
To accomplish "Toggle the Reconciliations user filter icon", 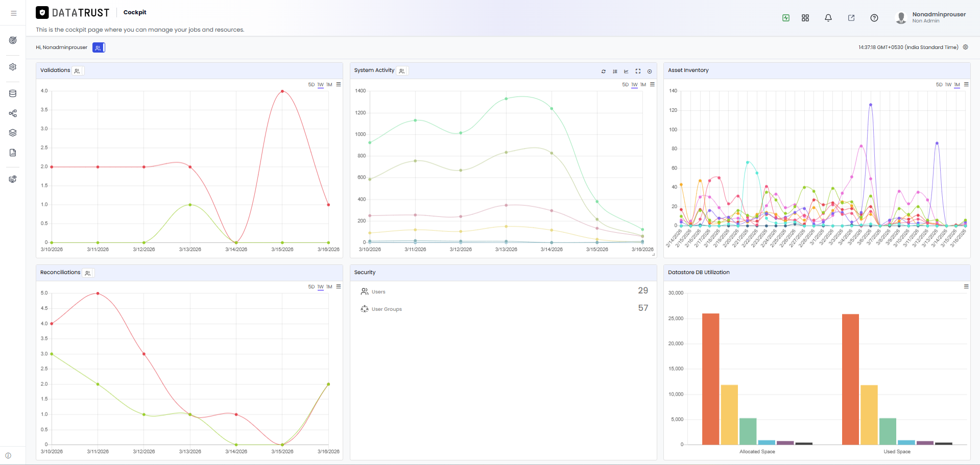I will pyautogui.click(x=88, y=273).
